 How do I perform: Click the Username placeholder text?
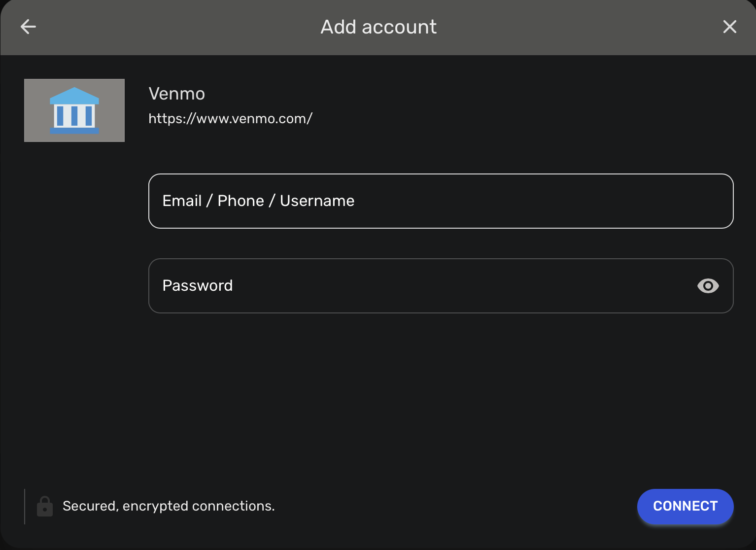tap(317, 201)
